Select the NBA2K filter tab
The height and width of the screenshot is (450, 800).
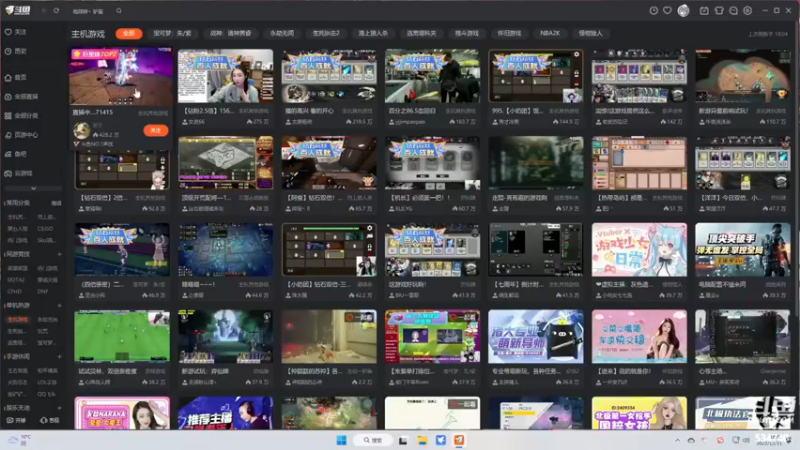coord(550,33)
